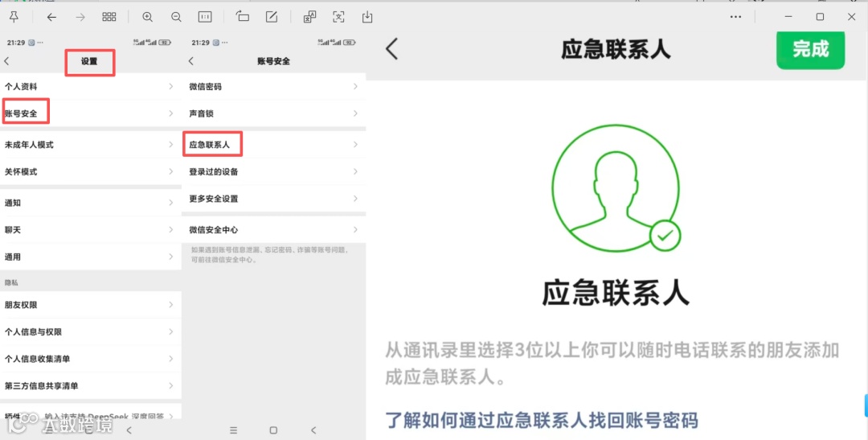Click the 隐私 section header
Image resolution: width=868 pixels, height=440 pixels.
[x=11, y=282]
